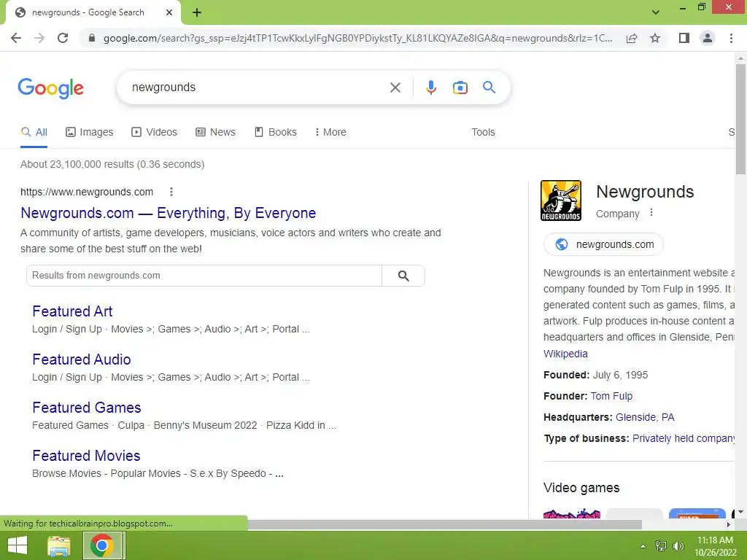Click the browser forward arrow
Viewport: 747px width, 560px height.
coord(39,38)
